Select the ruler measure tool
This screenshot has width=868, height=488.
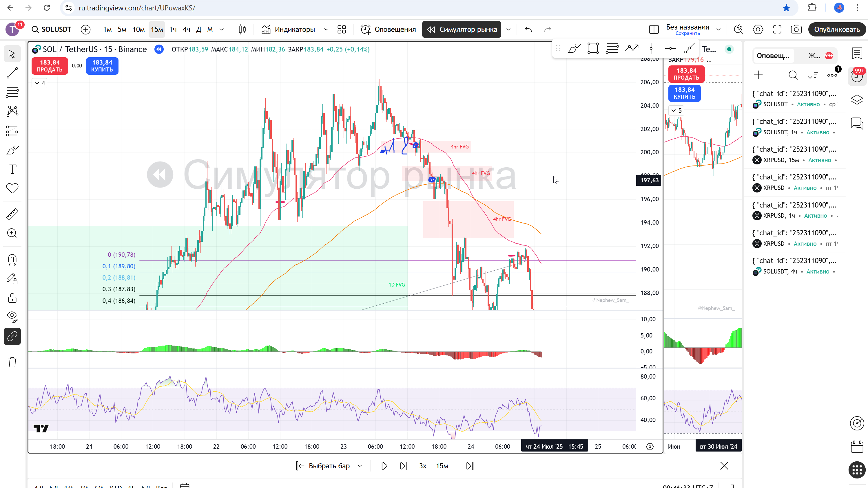coord(12,214)
